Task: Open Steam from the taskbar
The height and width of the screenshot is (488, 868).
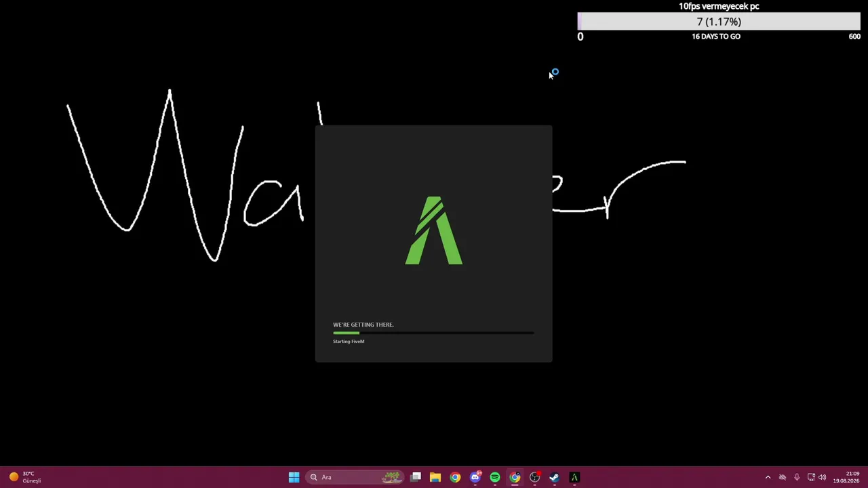Action: (555, 477)
